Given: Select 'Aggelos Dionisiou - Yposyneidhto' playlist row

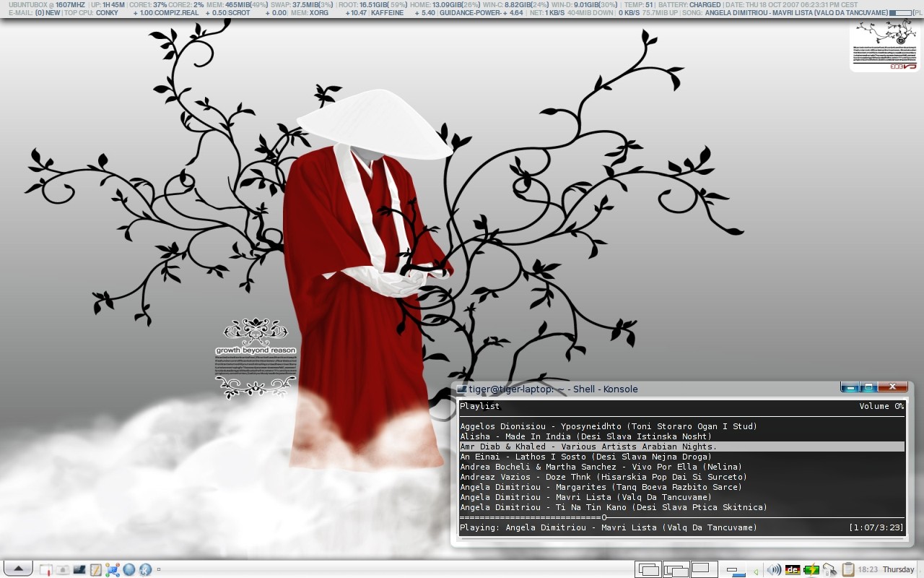Looking at the screenshot, I should click(682, 426).
